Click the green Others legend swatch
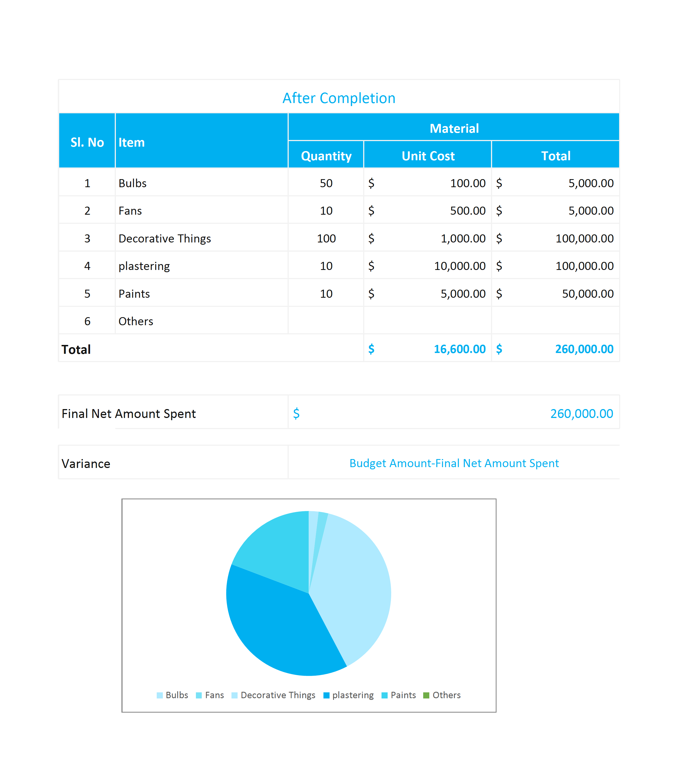 (x=426, y=695)
